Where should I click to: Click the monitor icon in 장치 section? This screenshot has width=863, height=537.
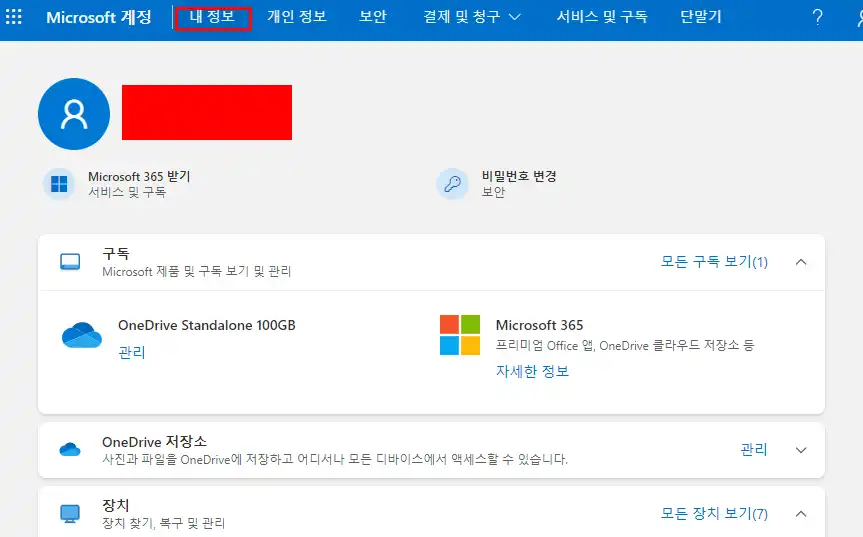[x=70, y=514]
